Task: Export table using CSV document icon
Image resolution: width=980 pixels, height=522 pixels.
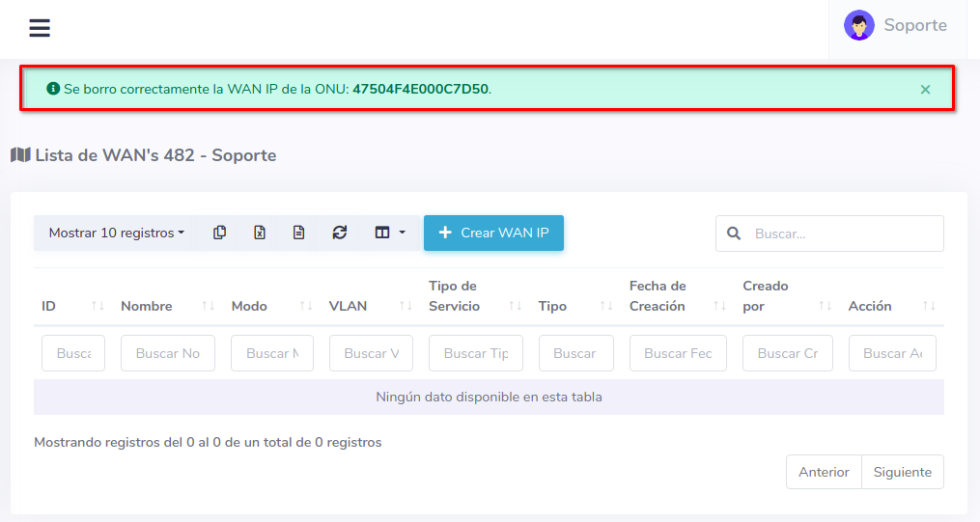Action: pos(299,233)
